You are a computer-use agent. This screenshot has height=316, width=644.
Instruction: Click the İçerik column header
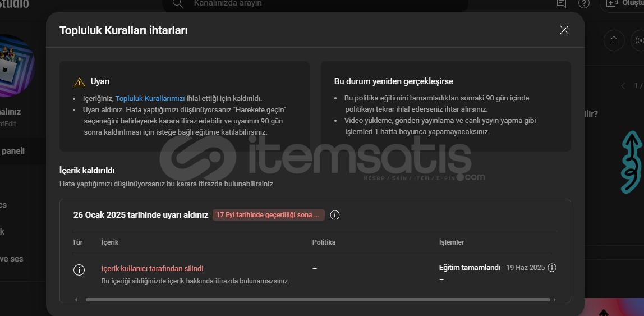(x=109, y=242)
